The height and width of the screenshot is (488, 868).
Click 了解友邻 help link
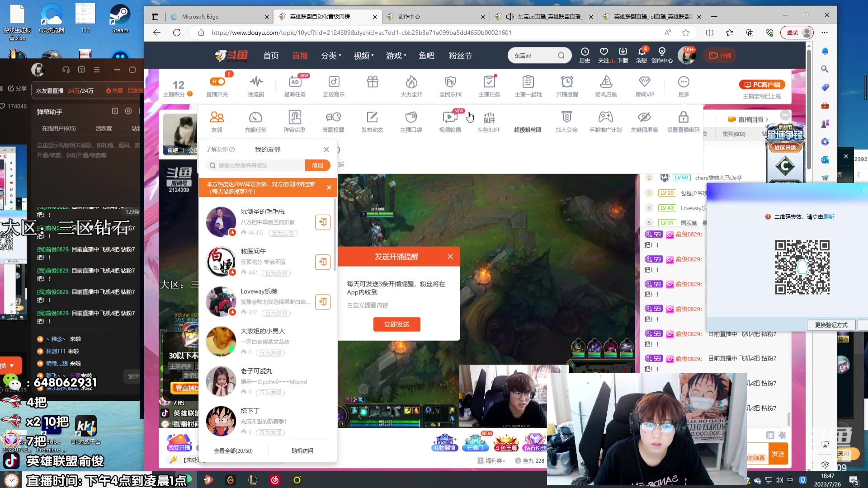(220, 149)
